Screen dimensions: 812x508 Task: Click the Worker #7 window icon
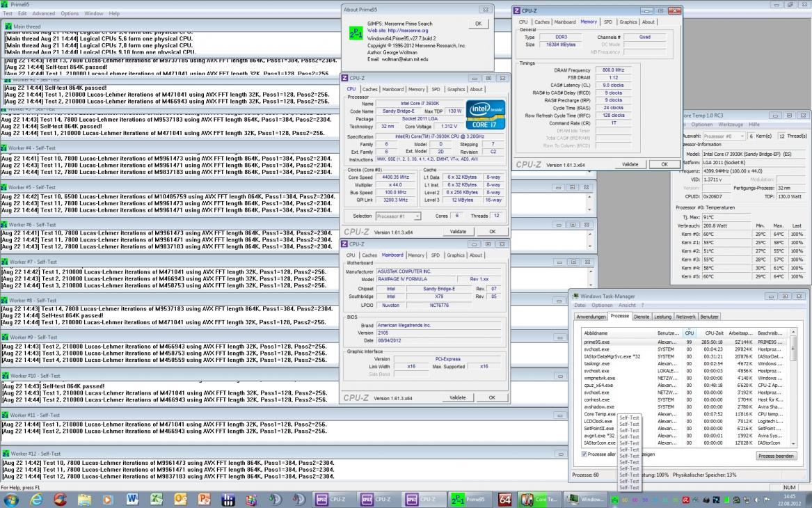[x=5, y=262]
